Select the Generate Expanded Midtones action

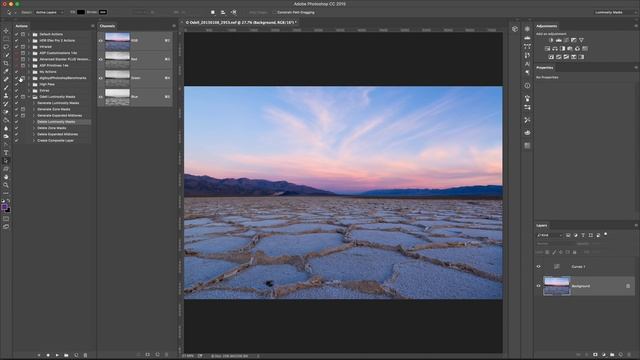click(60, 116)
